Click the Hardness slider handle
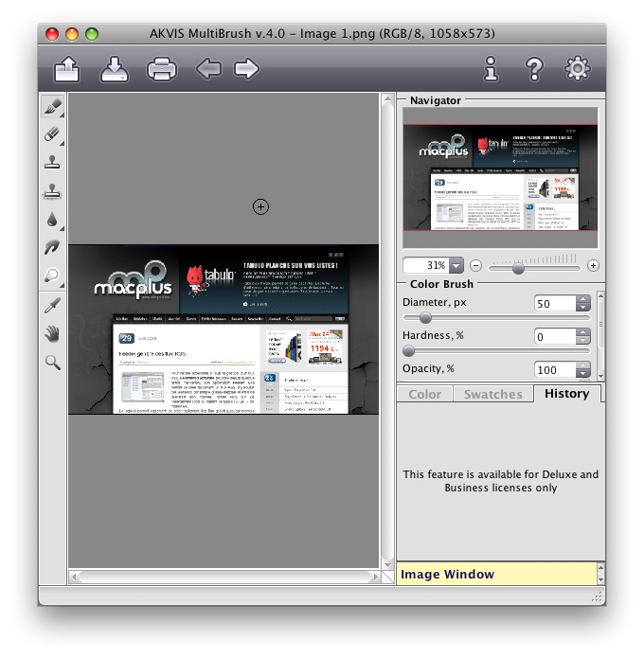 point(408,351)
